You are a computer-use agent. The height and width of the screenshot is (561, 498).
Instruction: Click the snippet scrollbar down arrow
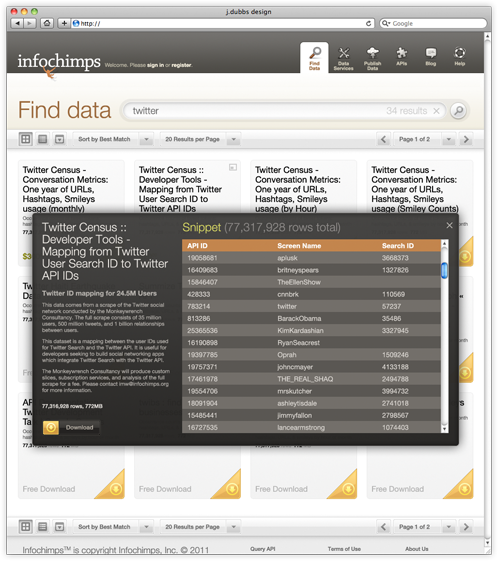444,429
